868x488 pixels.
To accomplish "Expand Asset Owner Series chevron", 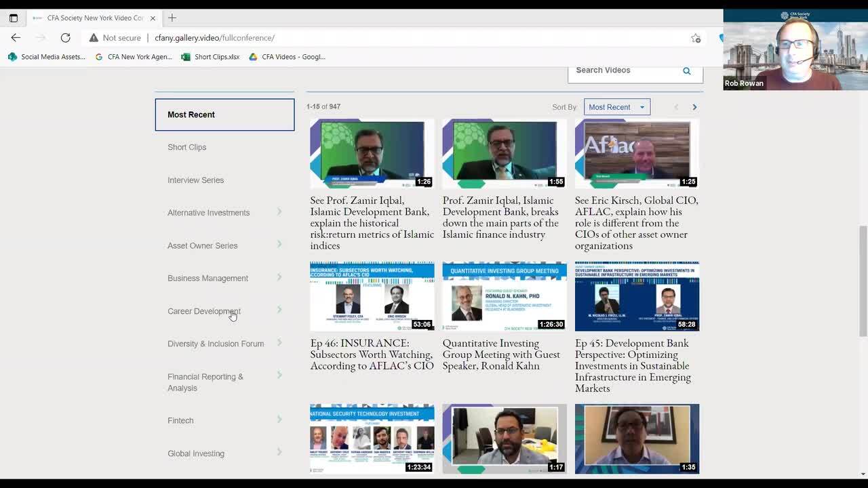I will pyautogui.click(x=279, y=244).
